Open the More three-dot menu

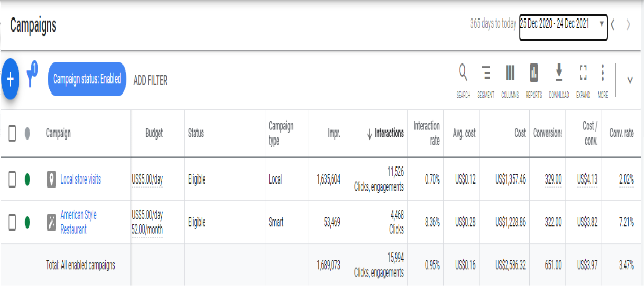603,73
